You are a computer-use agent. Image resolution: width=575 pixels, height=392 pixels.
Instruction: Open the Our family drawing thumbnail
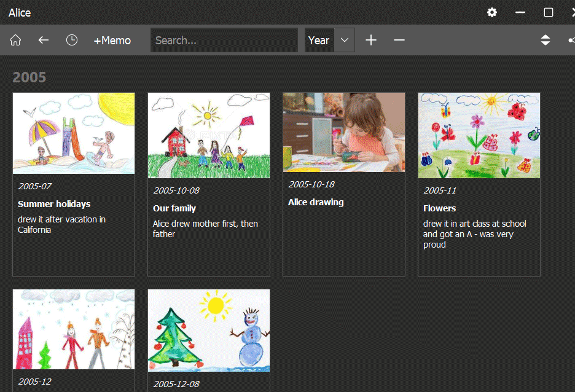click(209, 135)
